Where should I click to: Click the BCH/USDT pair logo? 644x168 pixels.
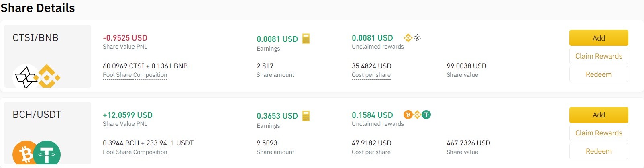point(37,153)
